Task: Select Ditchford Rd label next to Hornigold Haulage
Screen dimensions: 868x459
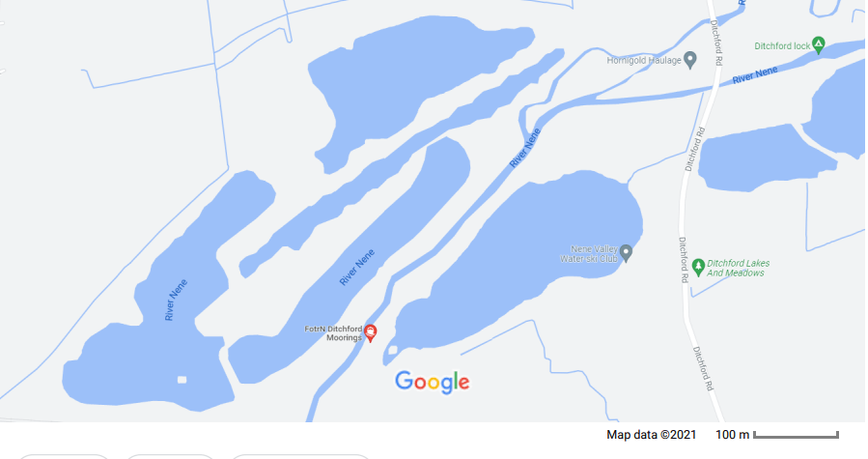Action: [716, 43]
